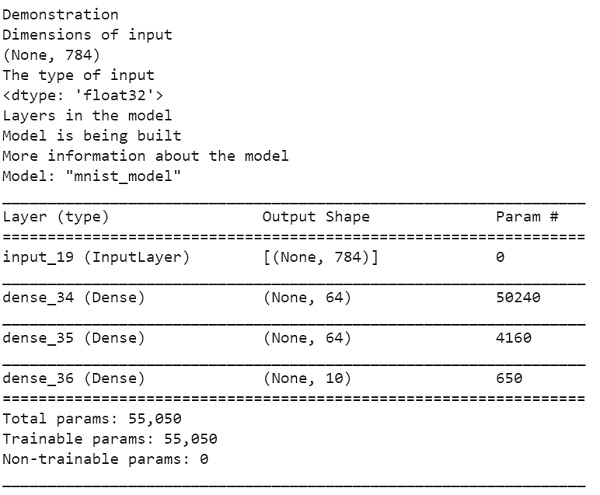Select the dense_34 (Dense) layer name
The width and height of the screenshot is (600, 495).
click(74, 298)
